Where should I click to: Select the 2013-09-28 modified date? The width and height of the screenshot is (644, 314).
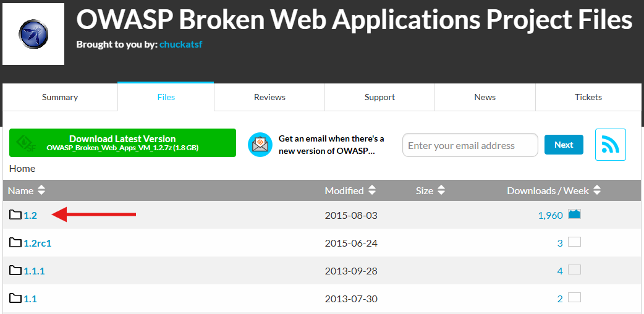point(351,271)
